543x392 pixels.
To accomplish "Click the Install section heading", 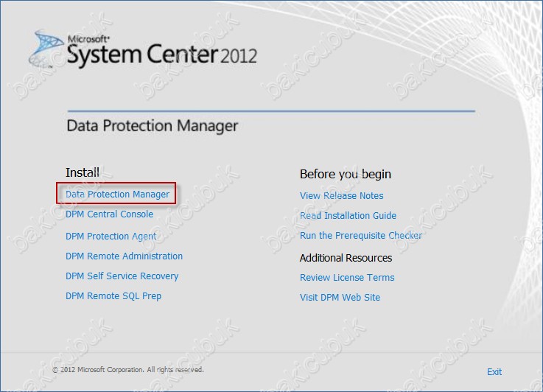I will coord(83,172).
